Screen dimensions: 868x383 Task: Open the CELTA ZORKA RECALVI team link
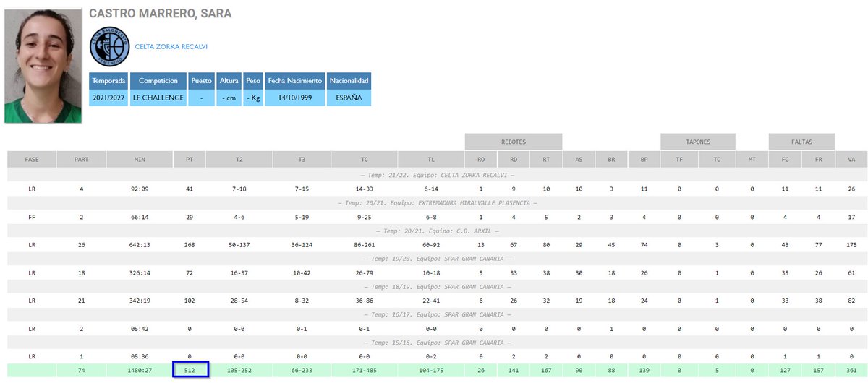(171, 47)
